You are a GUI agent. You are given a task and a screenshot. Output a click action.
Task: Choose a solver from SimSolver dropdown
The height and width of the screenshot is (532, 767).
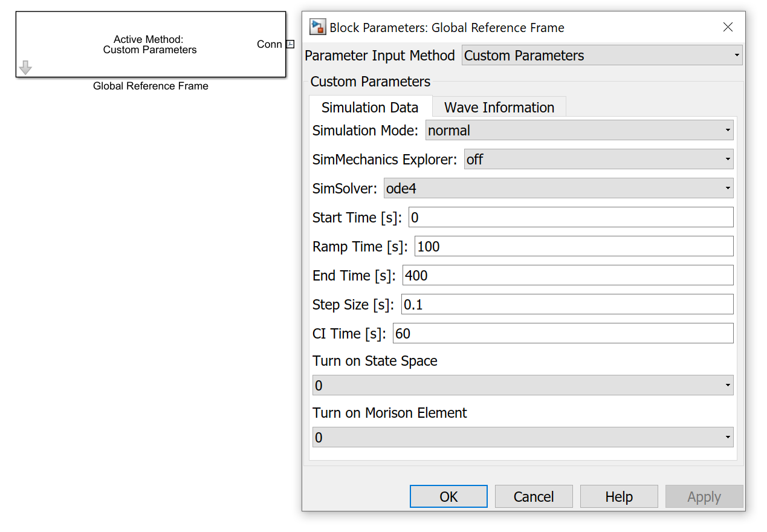(558, 189)
